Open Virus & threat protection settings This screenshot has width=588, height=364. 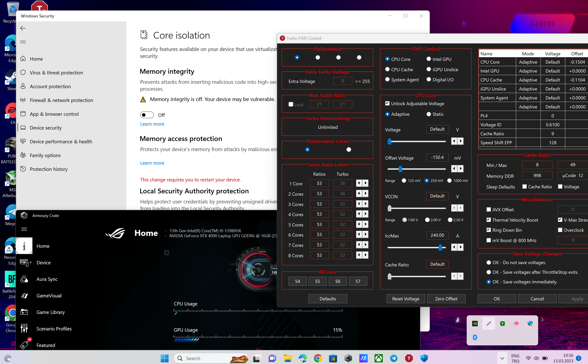pyautogui.click(x=56, y=72)
